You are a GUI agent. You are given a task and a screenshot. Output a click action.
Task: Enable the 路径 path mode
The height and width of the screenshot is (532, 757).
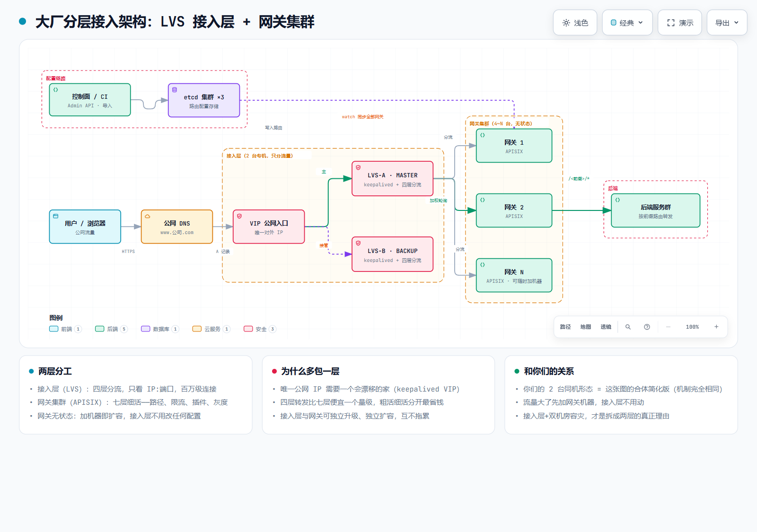pyautogui.click(x=565, y=327)
